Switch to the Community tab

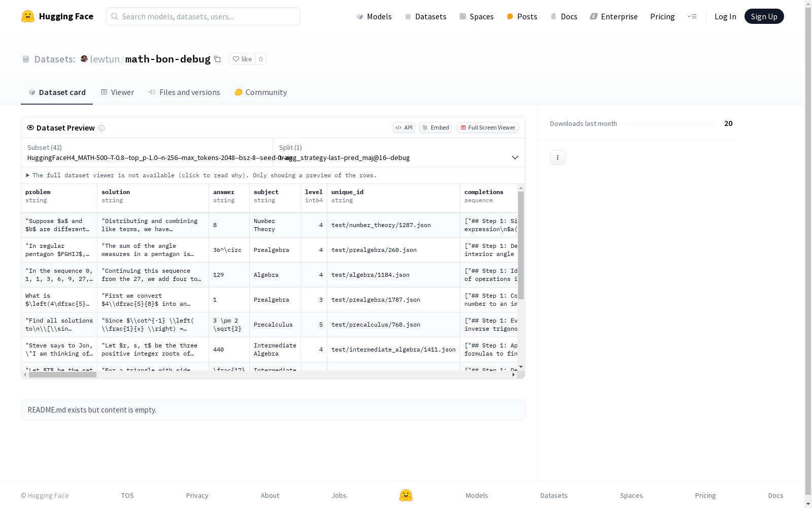pos(261,92)
